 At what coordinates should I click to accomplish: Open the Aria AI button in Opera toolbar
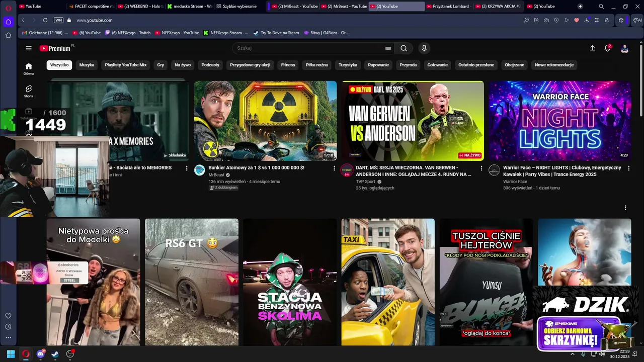637,20
